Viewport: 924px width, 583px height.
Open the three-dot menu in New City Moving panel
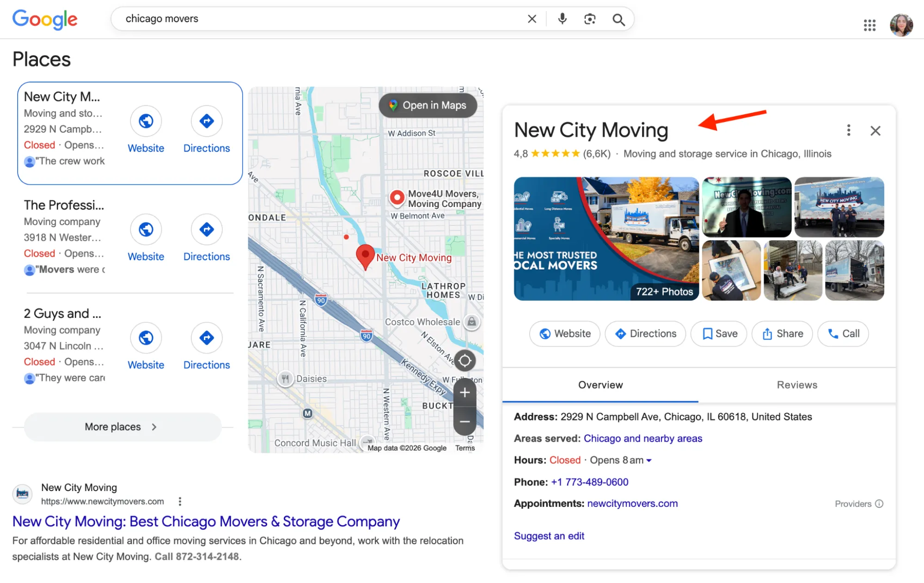coord(849,130)
